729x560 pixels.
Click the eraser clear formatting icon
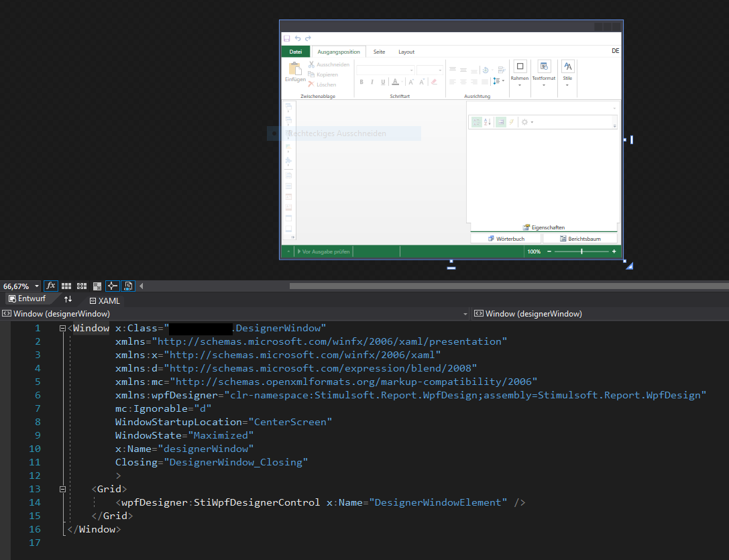(x=434, y=82)
